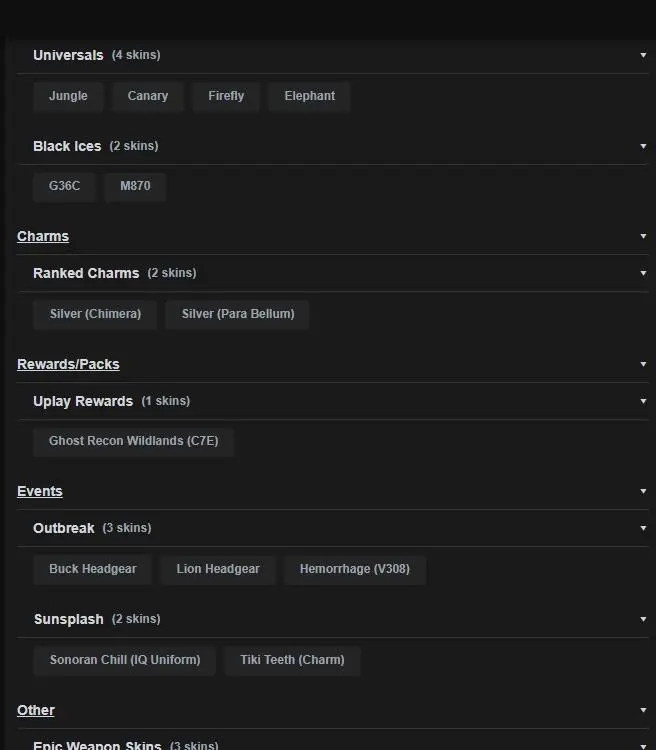Select the G36C Black Ice tag
Viewport: 656px width, 750px height.
[x=65, y=186]
